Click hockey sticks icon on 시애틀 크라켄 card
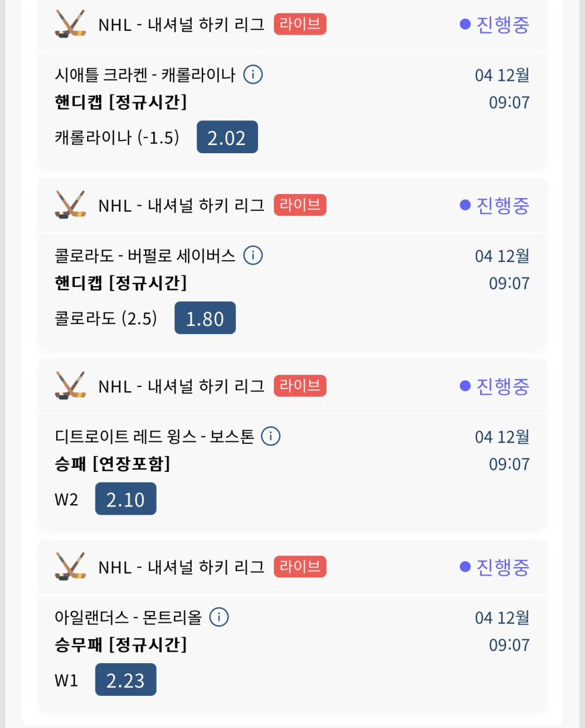The image size is (585, 728). [x=70, y=24]
